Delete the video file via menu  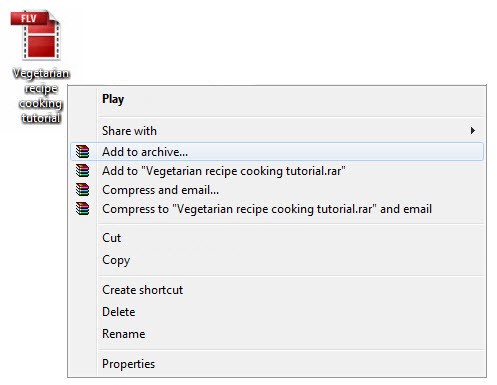(x=277, y=312)
